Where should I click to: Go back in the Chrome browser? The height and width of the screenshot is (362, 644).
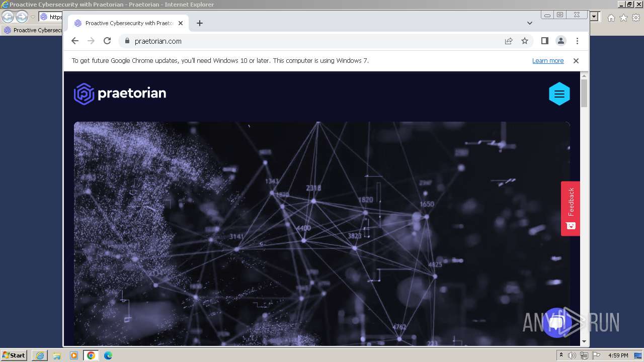pos(75,41)
